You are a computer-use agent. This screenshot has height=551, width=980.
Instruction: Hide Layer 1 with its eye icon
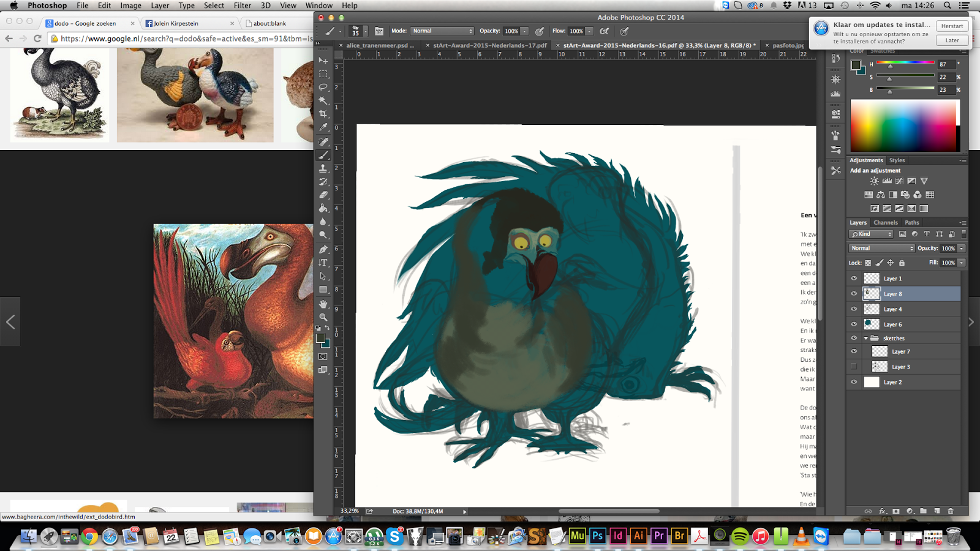(854, 279)
